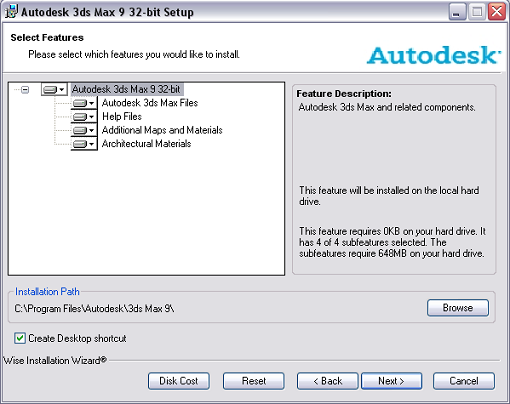The image size is (510, 404).
Task: Open the Disk Cost dialog
Action: pos(179,381)
